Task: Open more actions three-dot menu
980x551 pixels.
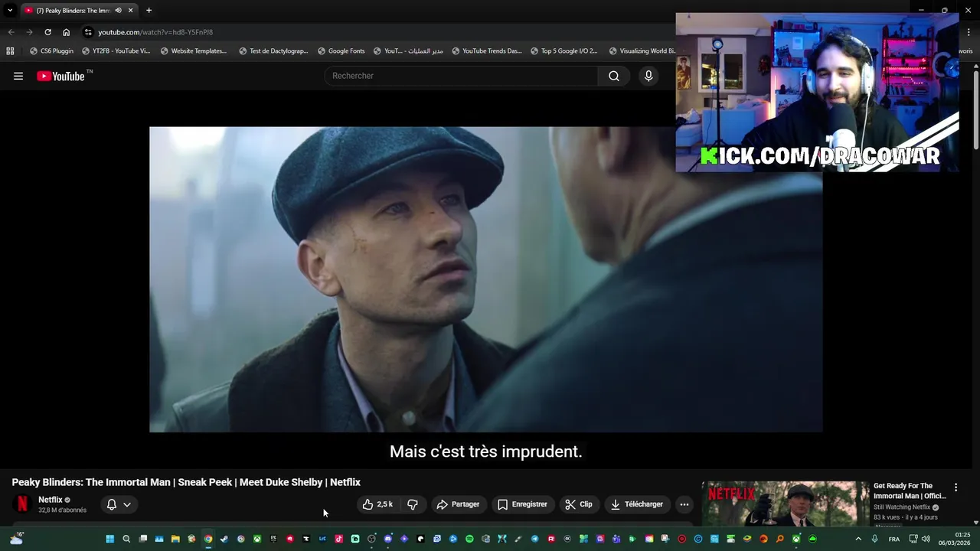Action: pos(684,504)
